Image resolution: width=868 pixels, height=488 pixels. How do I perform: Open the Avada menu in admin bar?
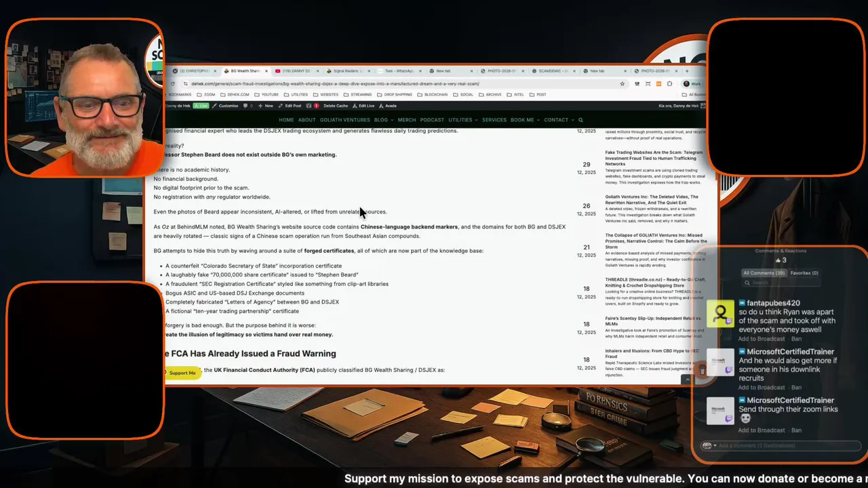click(388, 106)
